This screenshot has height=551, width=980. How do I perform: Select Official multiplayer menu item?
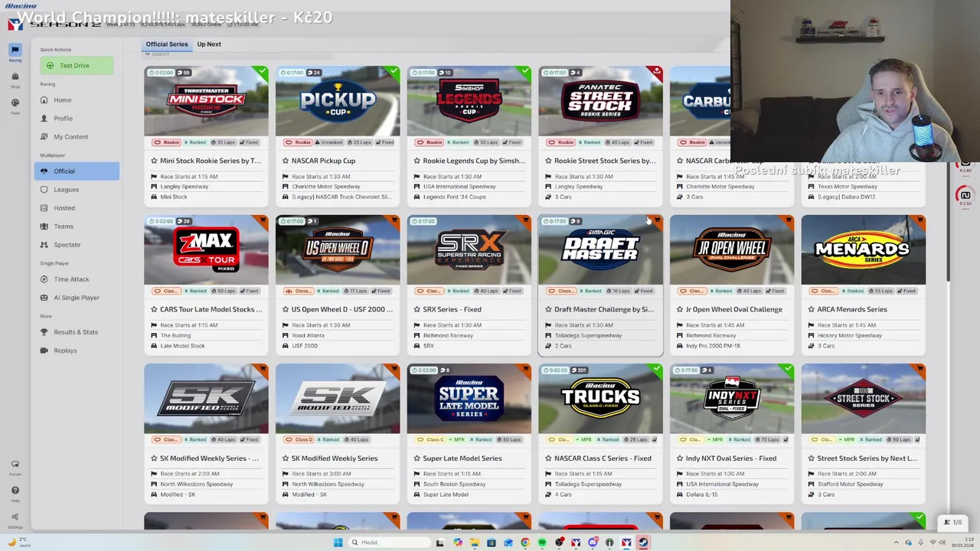(x=77, y=171)
